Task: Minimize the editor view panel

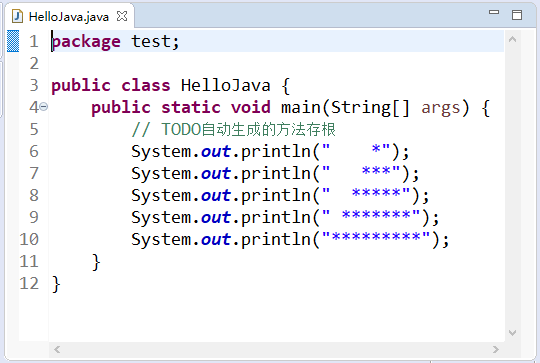Action: [x=494, y=12]
